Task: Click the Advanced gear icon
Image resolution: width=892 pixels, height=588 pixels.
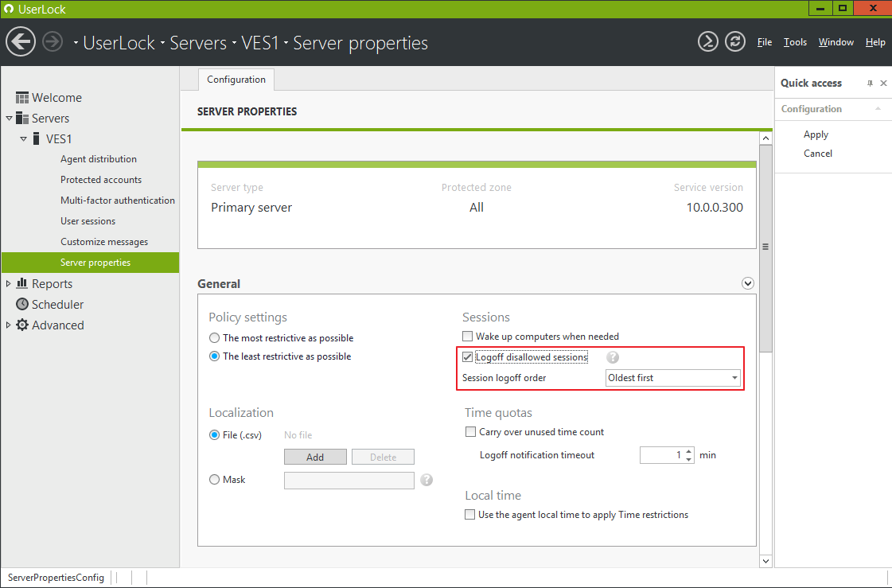Action: tap(22, 325)
